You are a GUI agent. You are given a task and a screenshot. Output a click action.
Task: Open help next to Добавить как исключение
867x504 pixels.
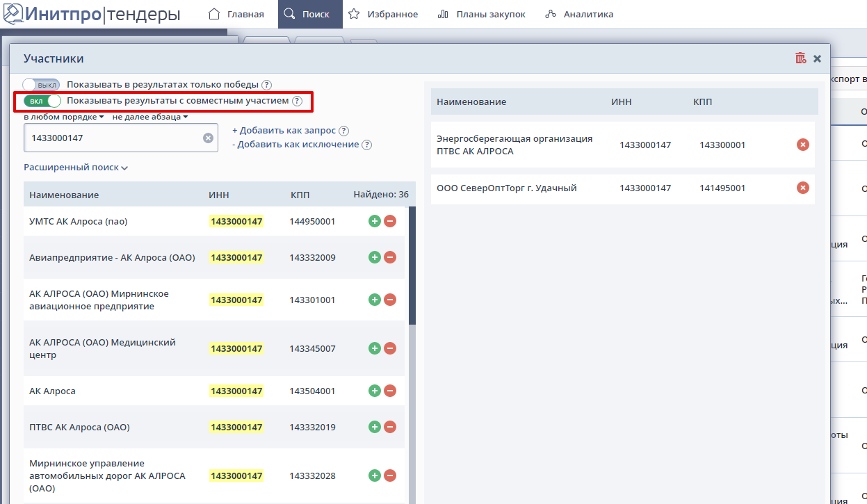coord(367,145)
